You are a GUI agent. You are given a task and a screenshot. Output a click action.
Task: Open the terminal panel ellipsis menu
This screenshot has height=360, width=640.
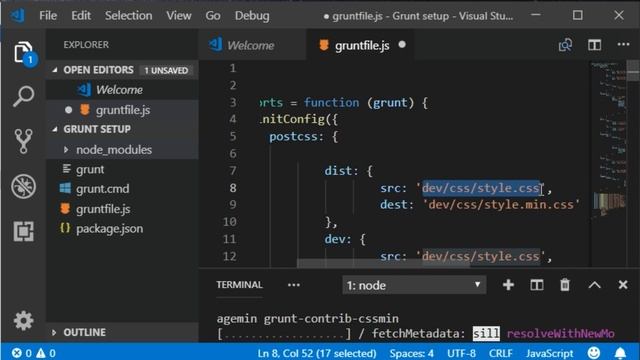click(294, 285)
